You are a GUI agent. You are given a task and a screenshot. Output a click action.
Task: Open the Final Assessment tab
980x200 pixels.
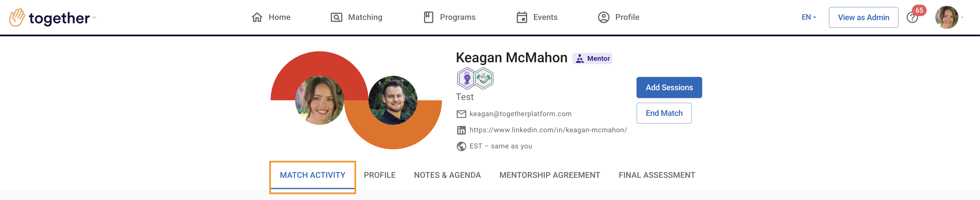pos(657,175)
